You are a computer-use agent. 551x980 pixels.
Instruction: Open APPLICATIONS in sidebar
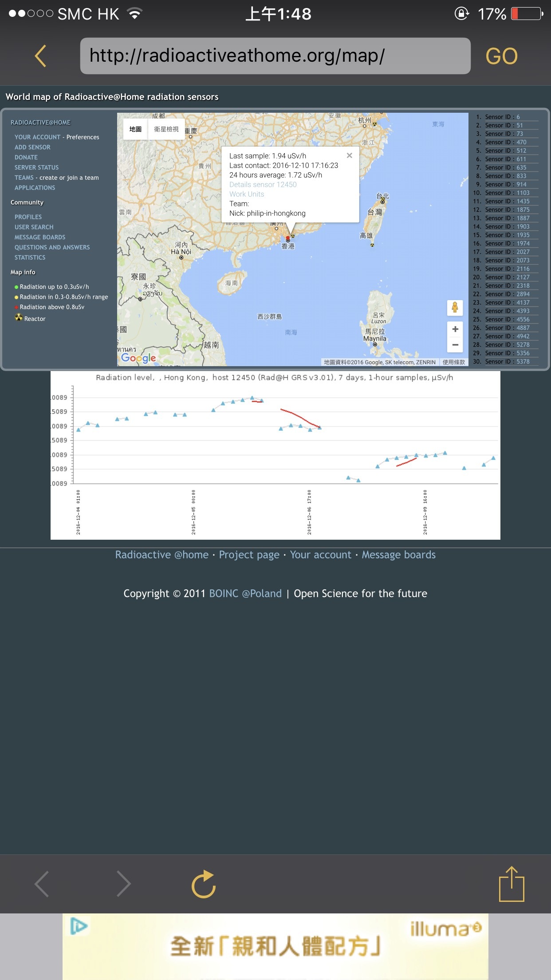point(35,188)
